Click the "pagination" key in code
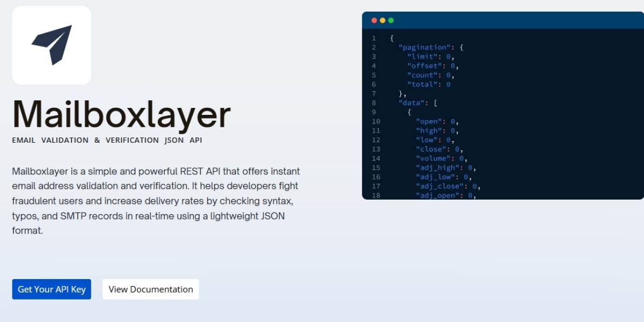Image resolution: width=644 pixels, height=322 pixels. click(425, 47)
